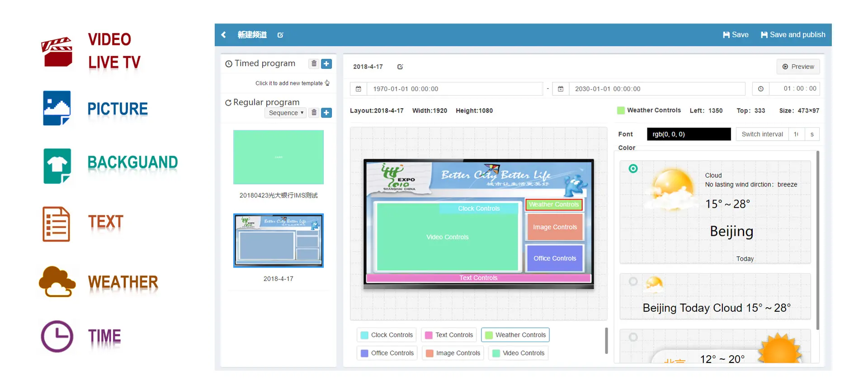Select the Clock Controls legend item
The image size is (868, 391).
point(387,335)
